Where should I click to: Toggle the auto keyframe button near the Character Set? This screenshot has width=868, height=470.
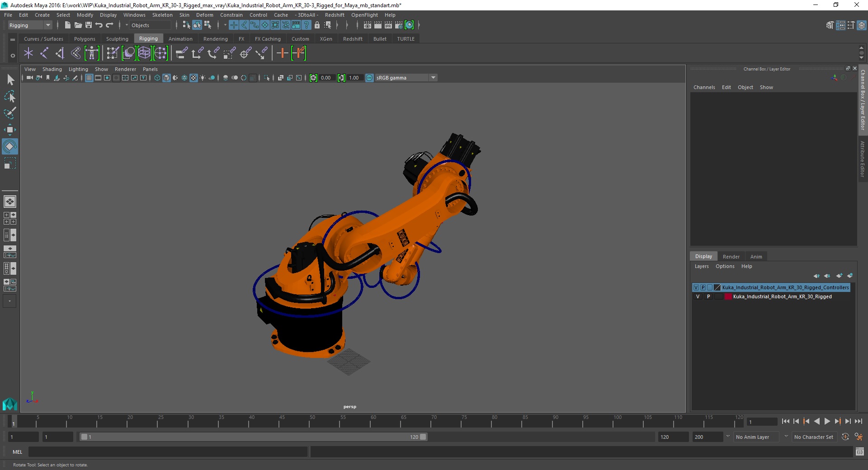[845, 437]
